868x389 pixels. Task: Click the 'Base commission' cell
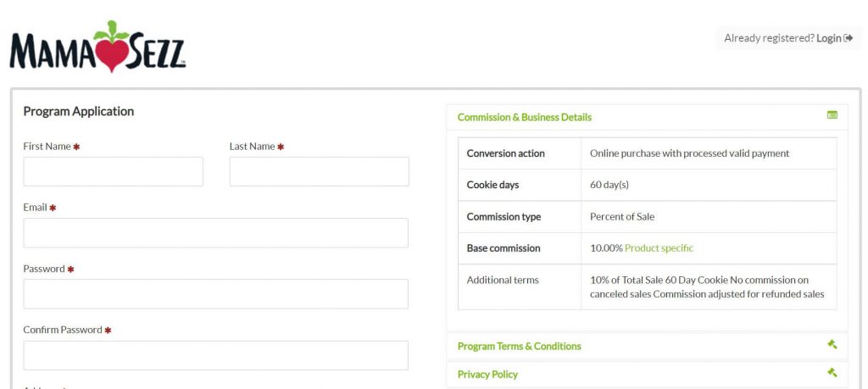520,248
